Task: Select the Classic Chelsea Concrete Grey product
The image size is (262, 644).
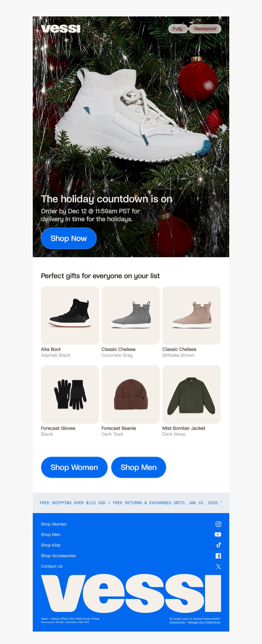Action: point(130,315)
